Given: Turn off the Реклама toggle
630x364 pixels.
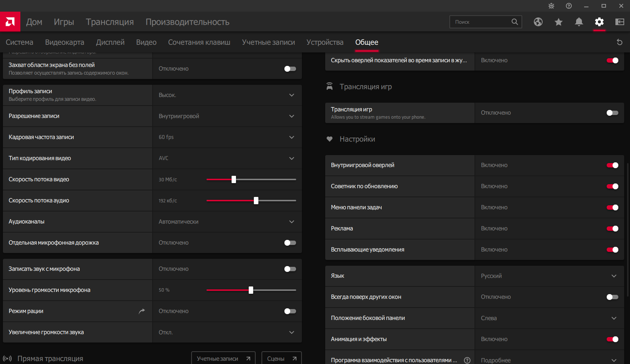Looking at the screenshot, I should pos(612,229).
